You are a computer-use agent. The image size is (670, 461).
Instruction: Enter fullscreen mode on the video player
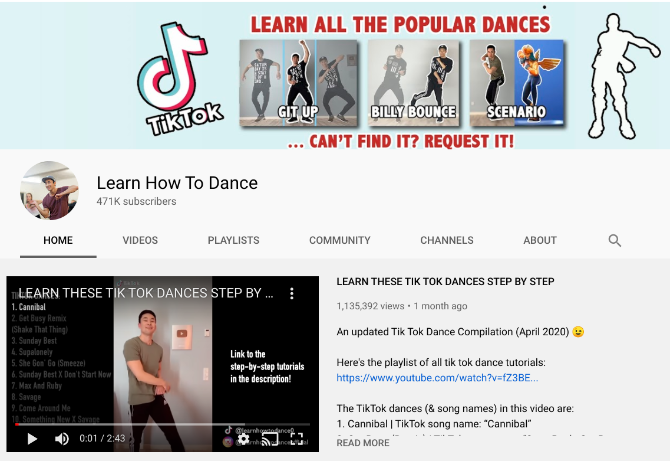(297, 438)
